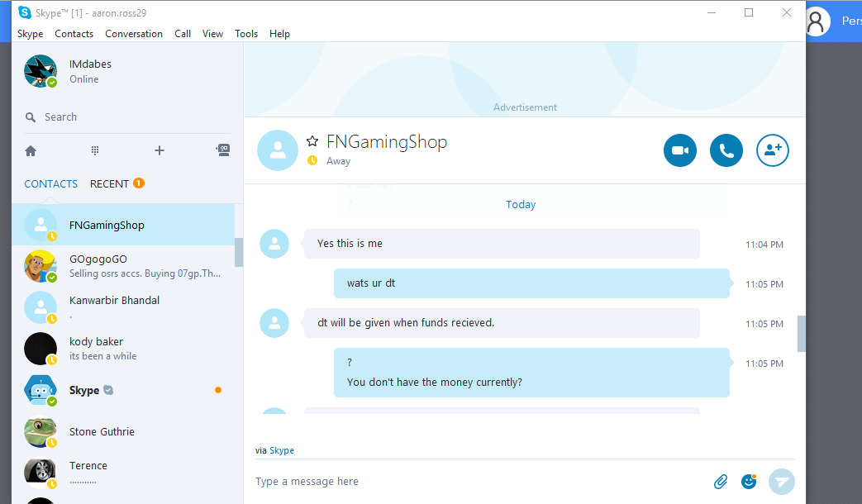The width and height of the screenshot is (862, 504).
Task: Click the FNGamingShop avatar in chat header
Action: [x=278, y=150]
